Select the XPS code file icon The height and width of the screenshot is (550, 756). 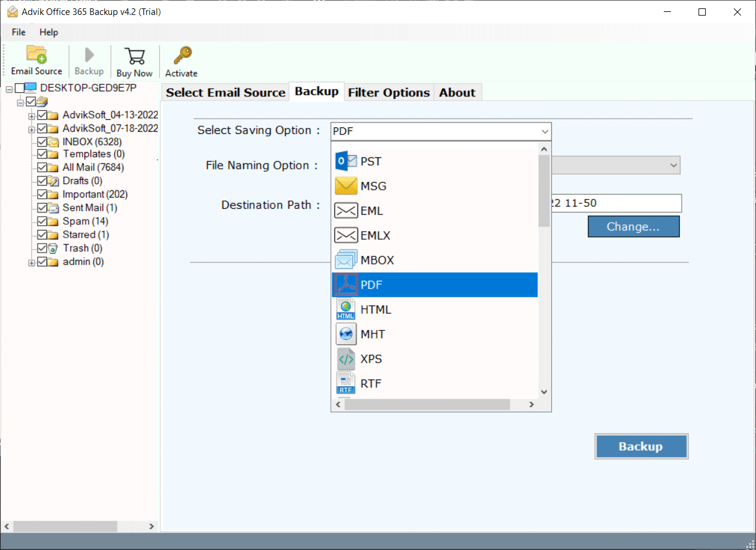coord(346,358)
